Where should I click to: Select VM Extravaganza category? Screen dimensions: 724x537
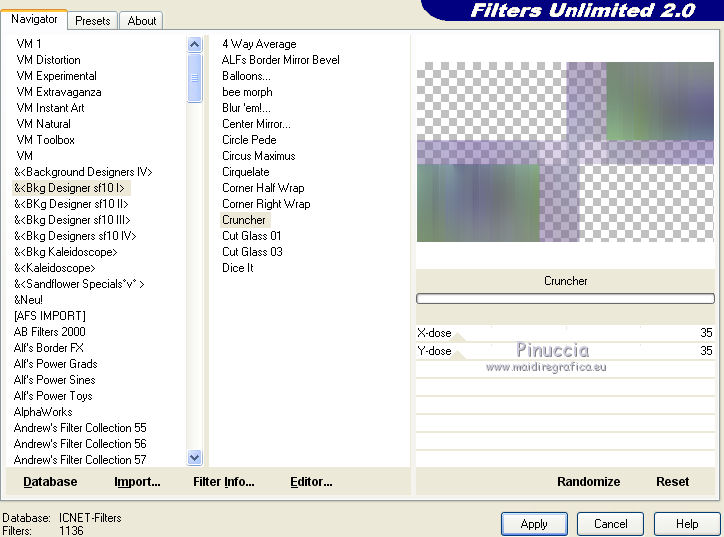point(59,92)
